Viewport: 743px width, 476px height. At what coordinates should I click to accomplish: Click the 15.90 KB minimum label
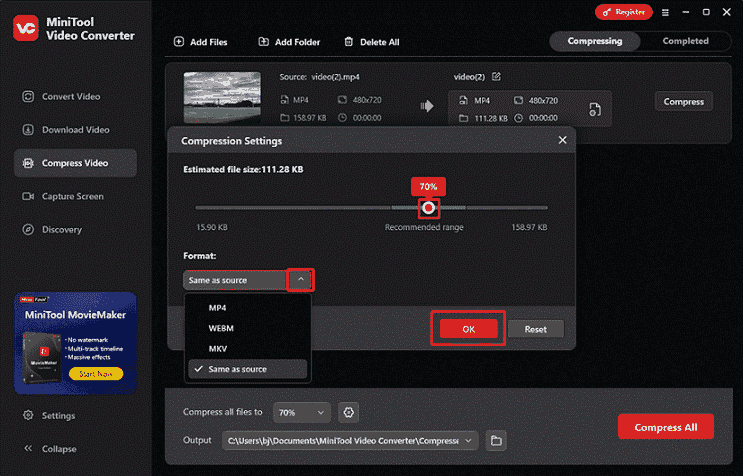point(212,227)
